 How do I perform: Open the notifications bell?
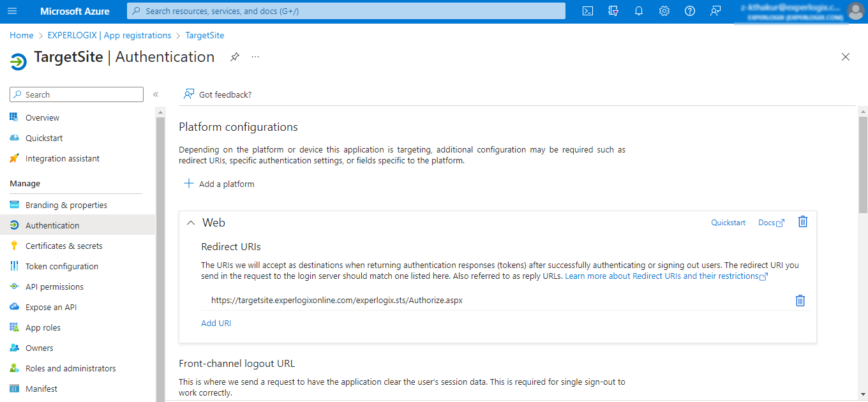tap(639, 11)
